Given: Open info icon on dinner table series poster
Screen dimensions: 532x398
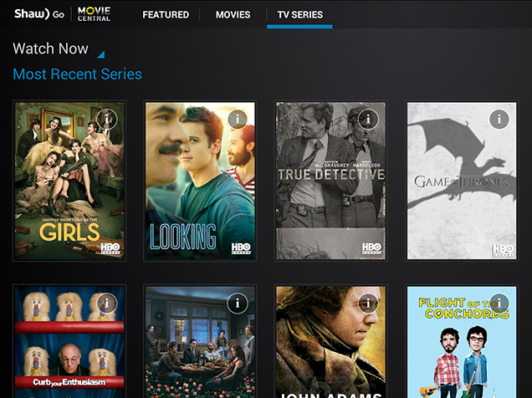Looking at the screenshot, I should pos(238,303).
